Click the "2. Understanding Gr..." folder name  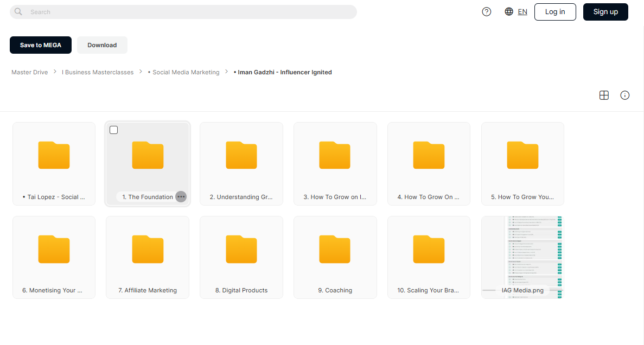tap(241, 197)
